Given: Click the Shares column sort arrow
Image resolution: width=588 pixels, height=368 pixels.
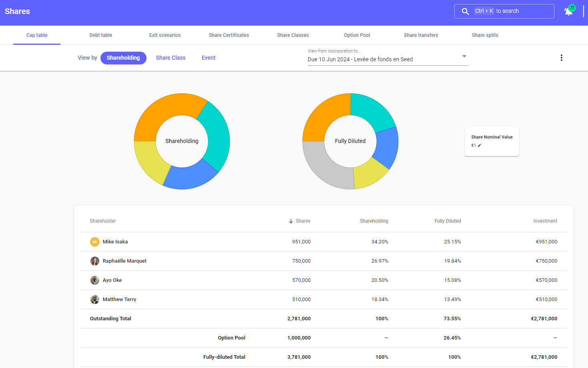Looking at the screenshot, I should pos(291,221).
